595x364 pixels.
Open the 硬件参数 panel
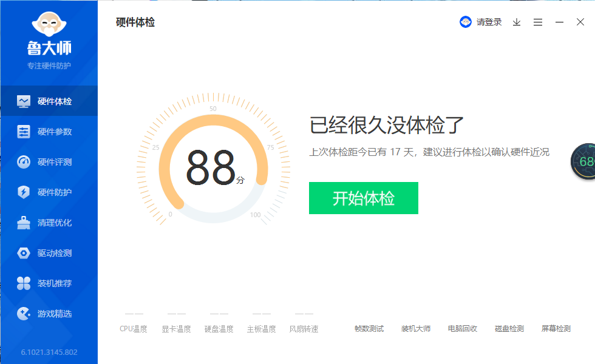[49, 131]
